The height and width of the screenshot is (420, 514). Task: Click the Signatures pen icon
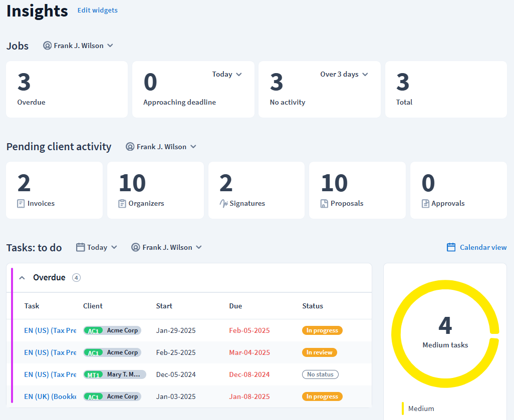click(x=223, y=204)
